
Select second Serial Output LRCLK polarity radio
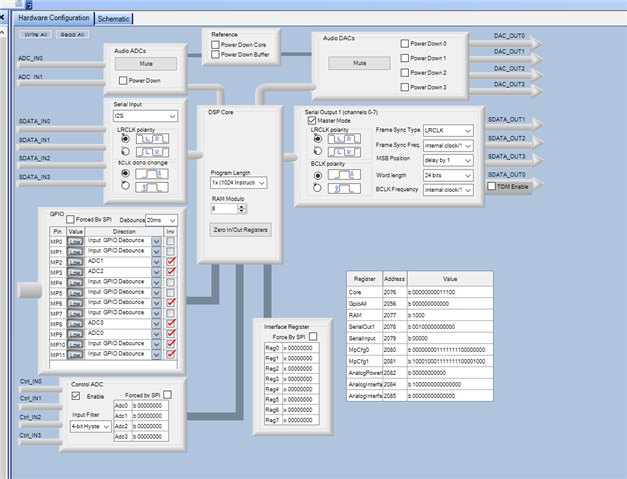pos(317,151)
